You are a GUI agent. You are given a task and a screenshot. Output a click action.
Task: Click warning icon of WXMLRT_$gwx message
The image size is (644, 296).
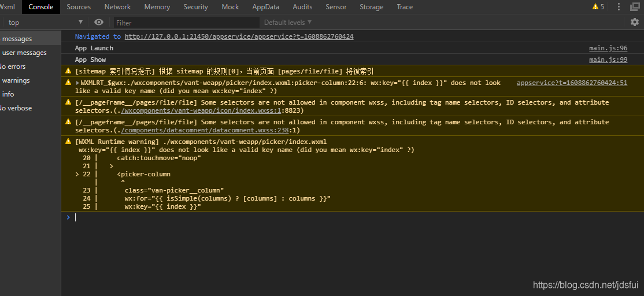tap(68, 82)
